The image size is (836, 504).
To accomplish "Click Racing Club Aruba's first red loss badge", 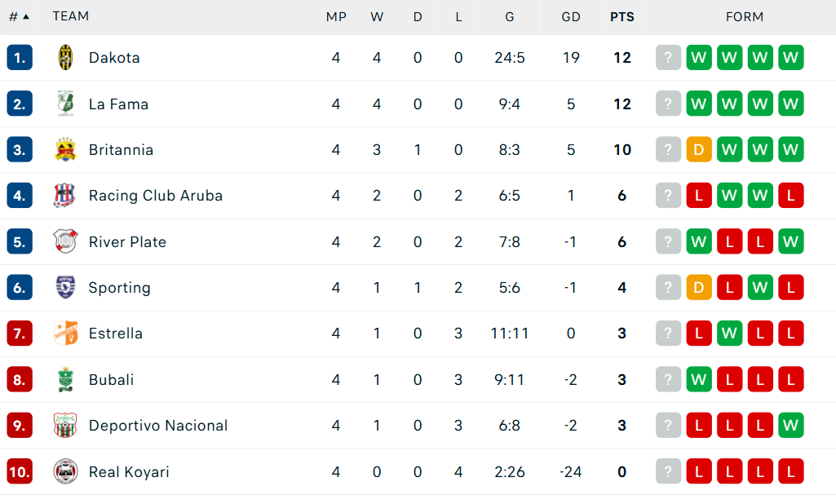I will pos(699,196).
